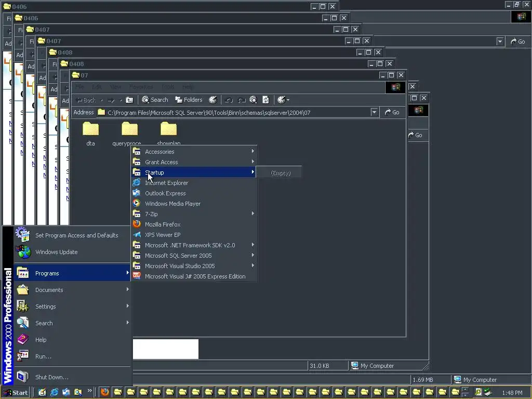Expand the Back button history arrow

click(102, 100)
